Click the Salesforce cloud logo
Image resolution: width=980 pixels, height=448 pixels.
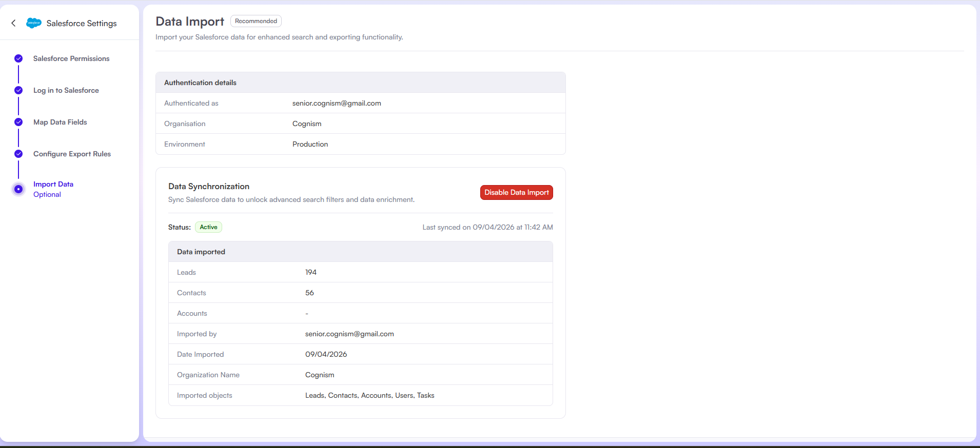coord(34,23)
